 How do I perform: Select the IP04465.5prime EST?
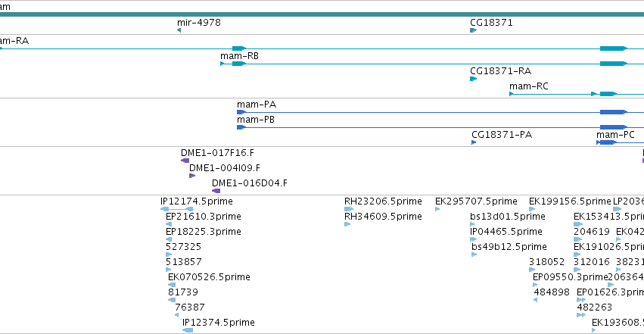pos(506,232)
